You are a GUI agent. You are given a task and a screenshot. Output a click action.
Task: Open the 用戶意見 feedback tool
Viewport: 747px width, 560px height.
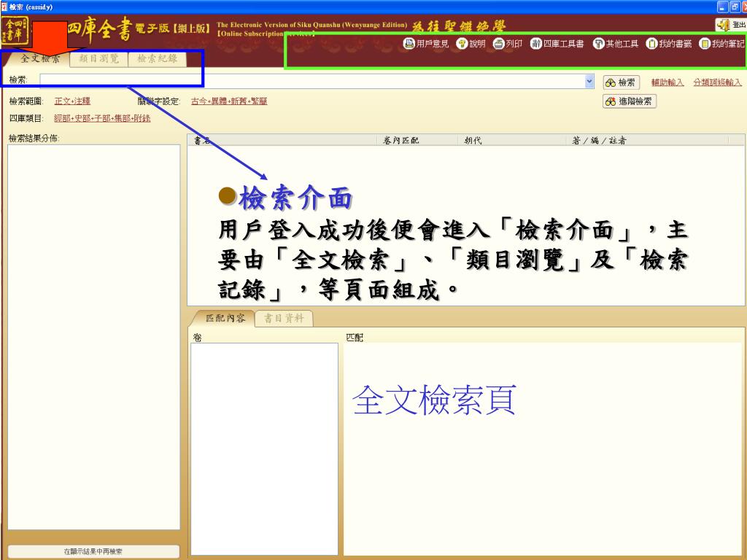pos(426,44)
